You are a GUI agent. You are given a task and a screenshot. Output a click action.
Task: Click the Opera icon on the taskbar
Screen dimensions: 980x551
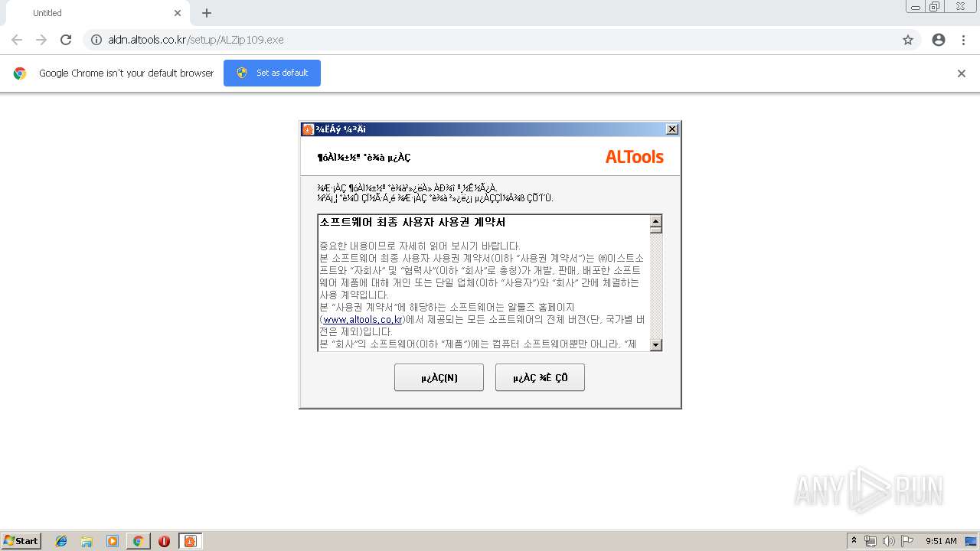164,541
